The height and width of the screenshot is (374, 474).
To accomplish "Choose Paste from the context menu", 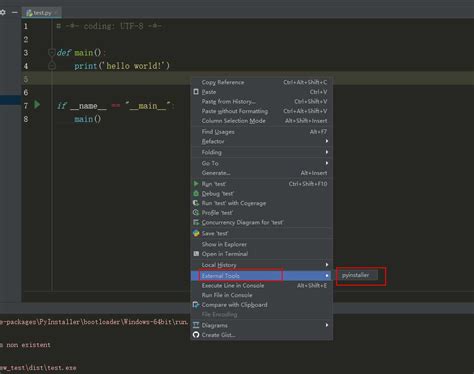I will (x=262, y=92).
